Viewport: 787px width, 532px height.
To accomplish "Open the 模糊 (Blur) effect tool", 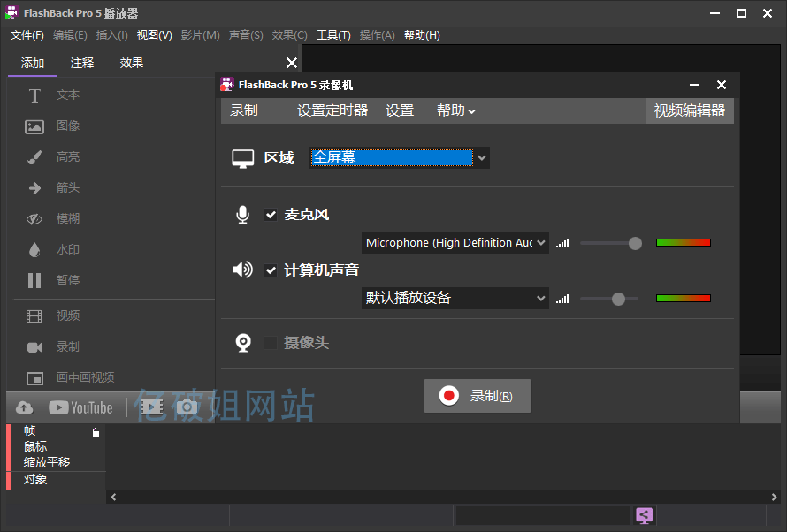I will pos(68,218).
